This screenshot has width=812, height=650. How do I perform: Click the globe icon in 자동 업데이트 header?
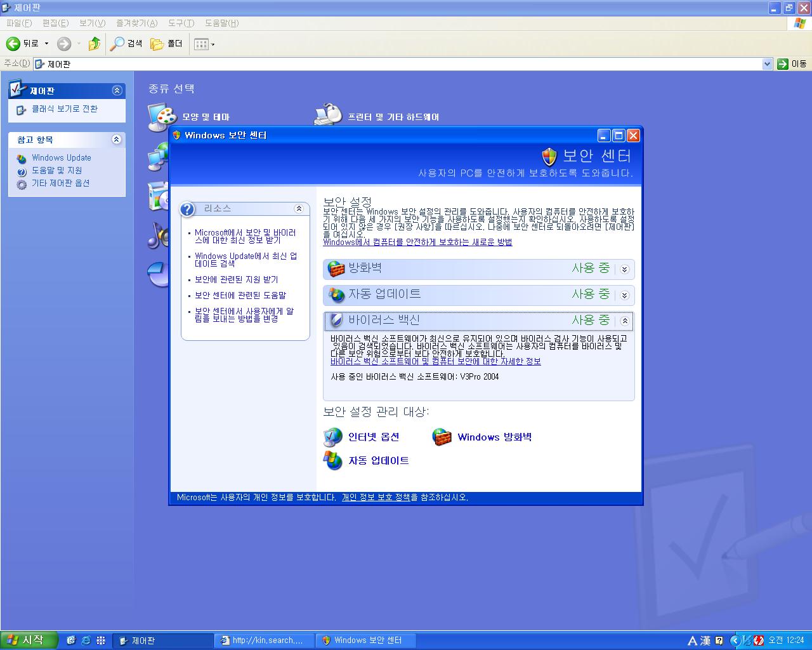click(x=336, y=295)
